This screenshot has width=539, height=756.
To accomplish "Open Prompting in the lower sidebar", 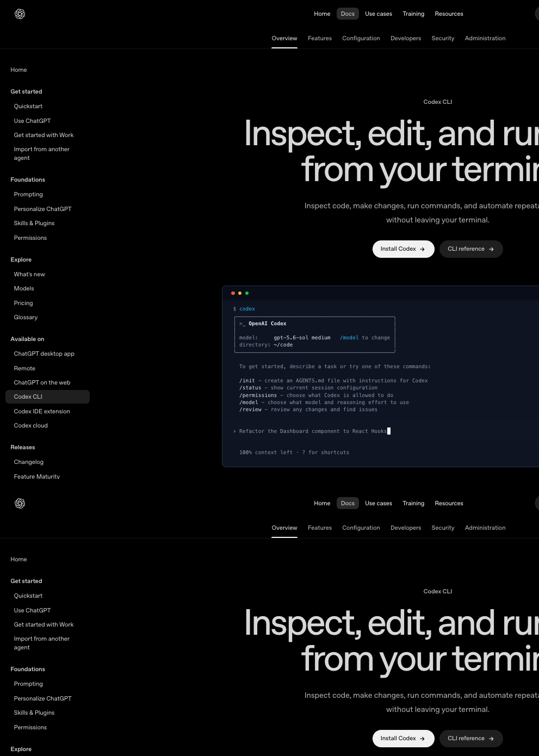I will pyautogui.click(x=28, y=684).
